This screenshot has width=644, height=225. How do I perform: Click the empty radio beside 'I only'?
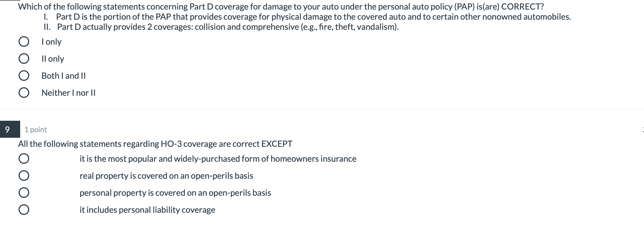coord(25,41)
